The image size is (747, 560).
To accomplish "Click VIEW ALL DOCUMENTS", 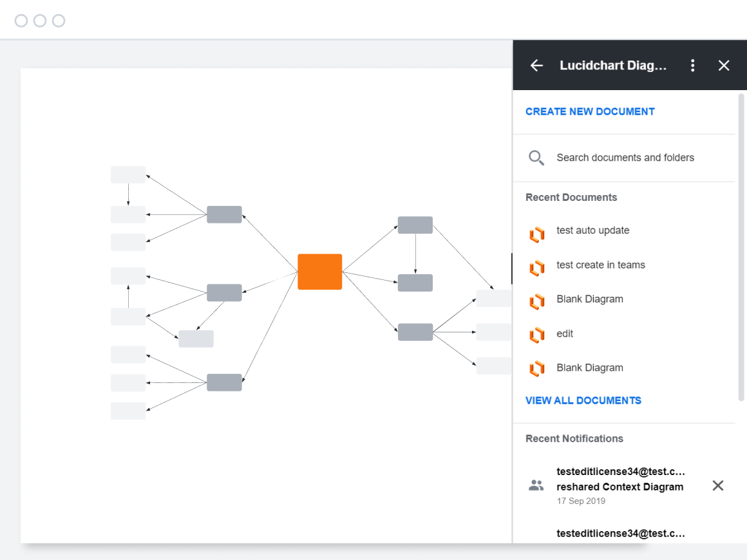I will [x=583, y=400].
